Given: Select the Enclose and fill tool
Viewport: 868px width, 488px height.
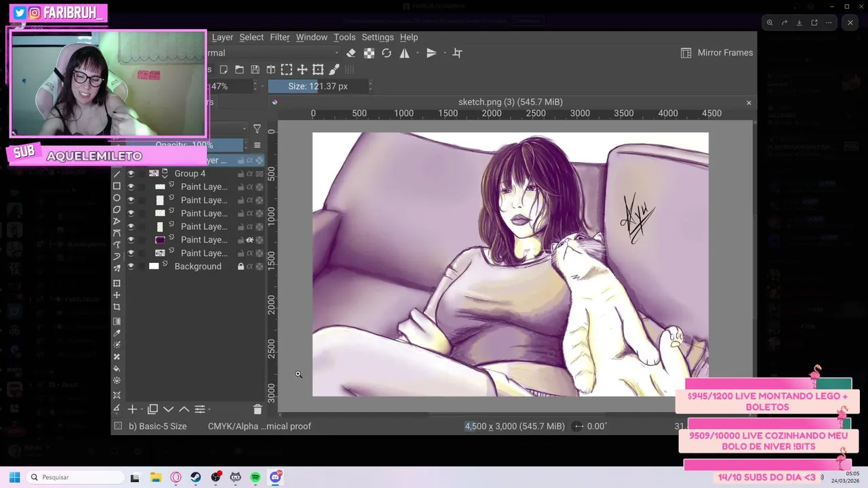Looking at the screenshot, I should pyautogui.click(x=117, y=380).
